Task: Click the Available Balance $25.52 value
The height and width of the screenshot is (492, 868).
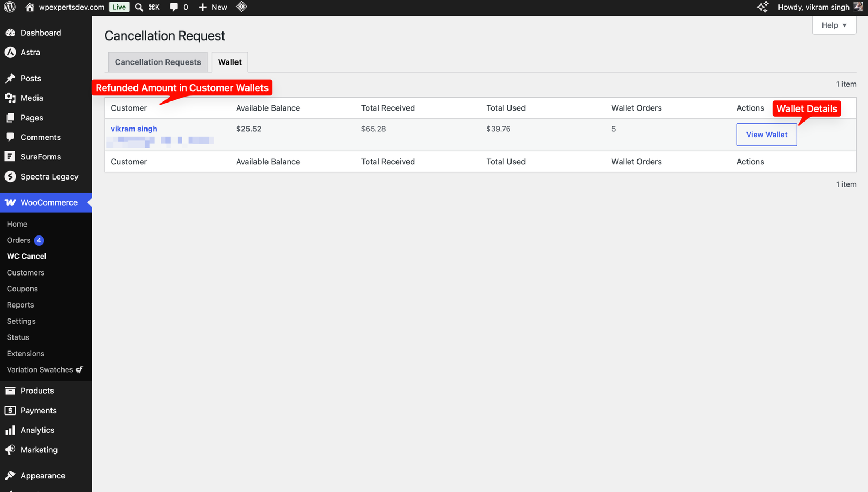Action: (248, 129)
